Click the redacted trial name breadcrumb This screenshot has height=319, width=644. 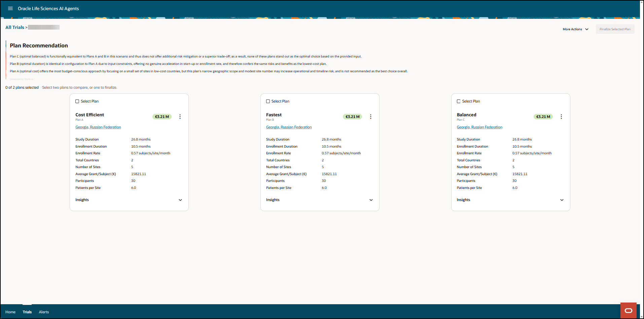pyautogui.click(x=44, y=27)
